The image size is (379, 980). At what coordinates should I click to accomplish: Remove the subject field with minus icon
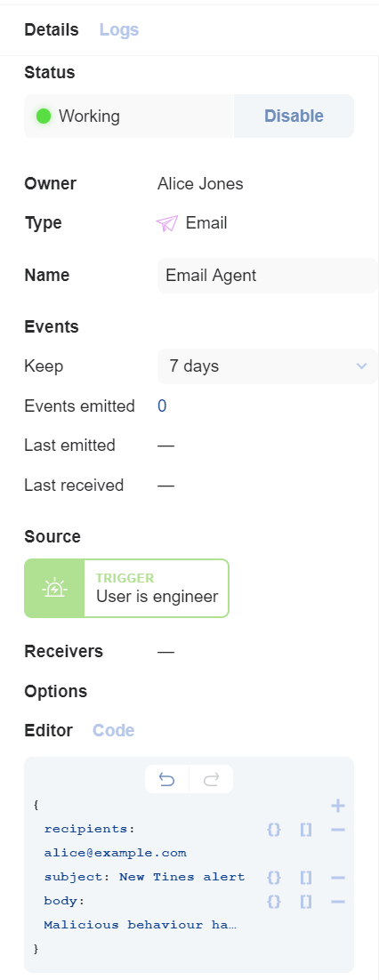coord(338,878)
